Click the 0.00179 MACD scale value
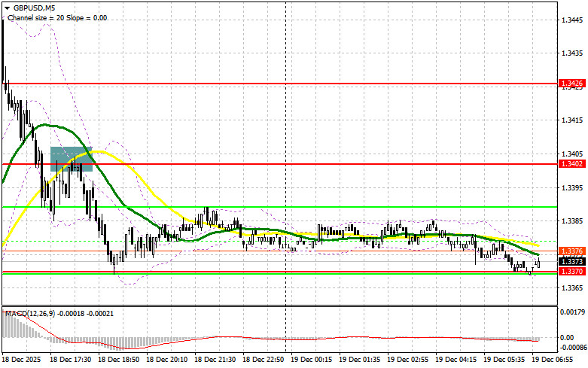 click(x=571, y=311)
